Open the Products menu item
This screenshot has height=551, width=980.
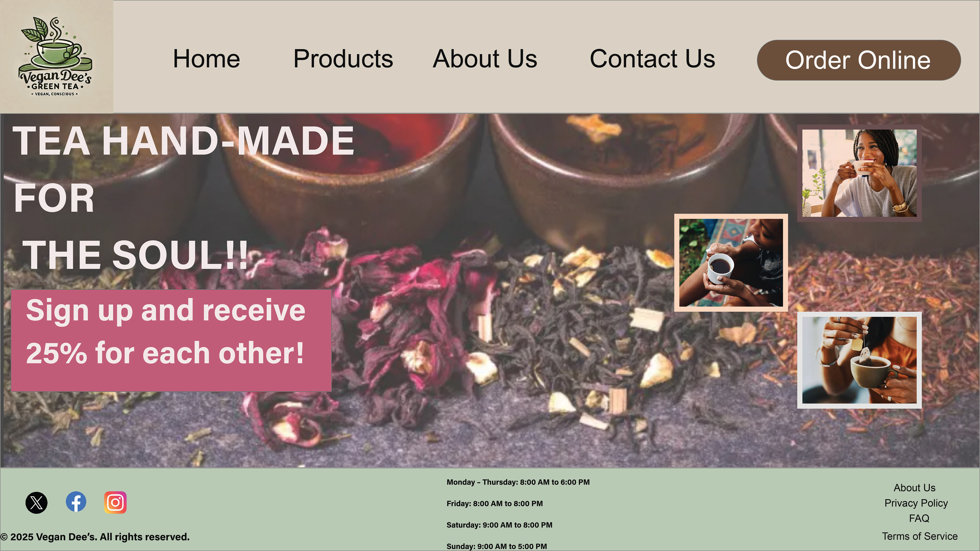pos(343,59)
